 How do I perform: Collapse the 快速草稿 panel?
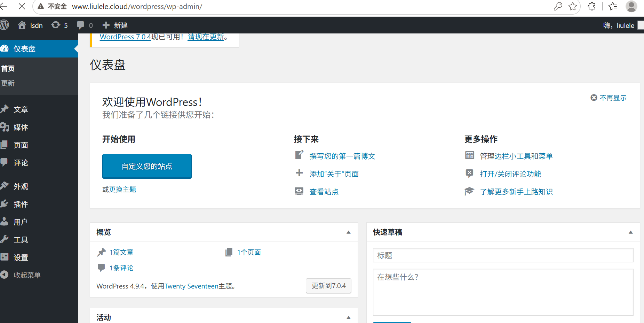tap(630, 232)
